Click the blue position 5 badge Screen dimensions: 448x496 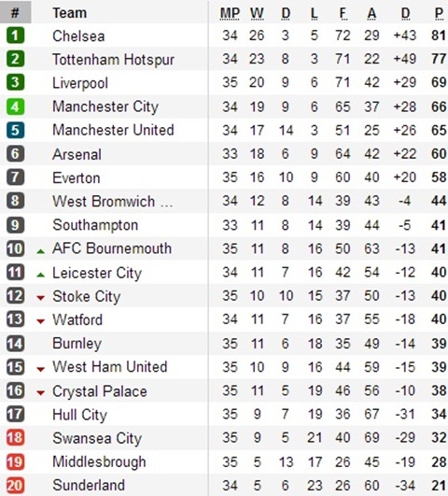[x=15, y=130]
